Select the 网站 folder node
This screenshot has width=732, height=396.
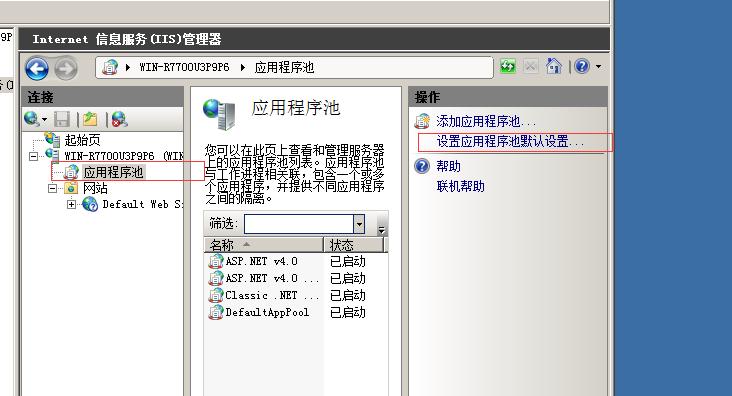[x=95, y=188]
